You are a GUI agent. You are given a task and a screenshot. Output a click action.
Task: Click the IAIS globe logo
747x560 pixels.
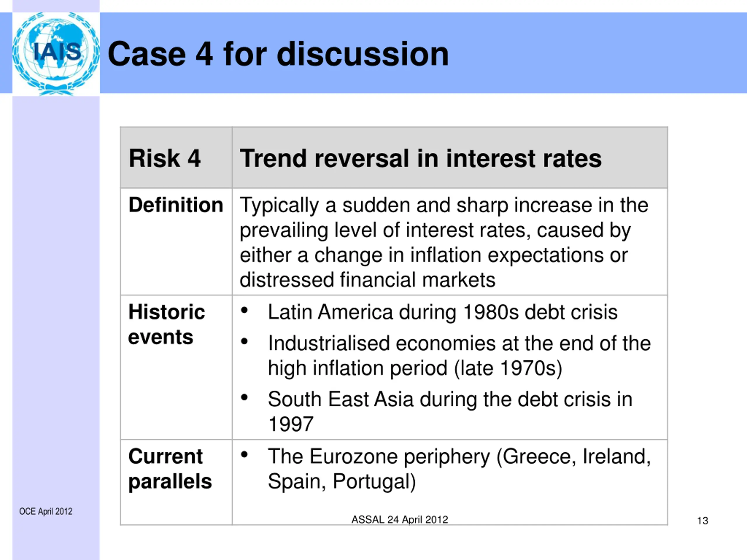pos(56,53)
